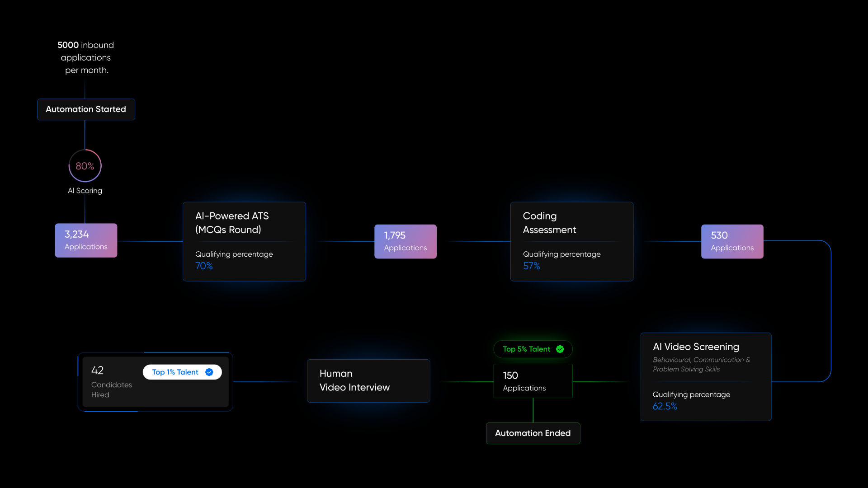Click the 57% qualifying percentage value
Screen dimensions: 868x488
tap(531, 266)
